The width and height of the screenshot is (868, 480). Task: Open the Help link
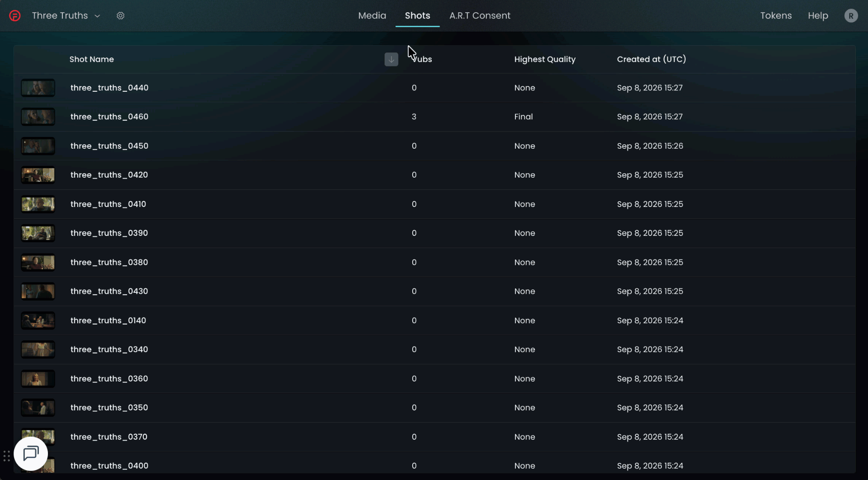pos(818,16)
